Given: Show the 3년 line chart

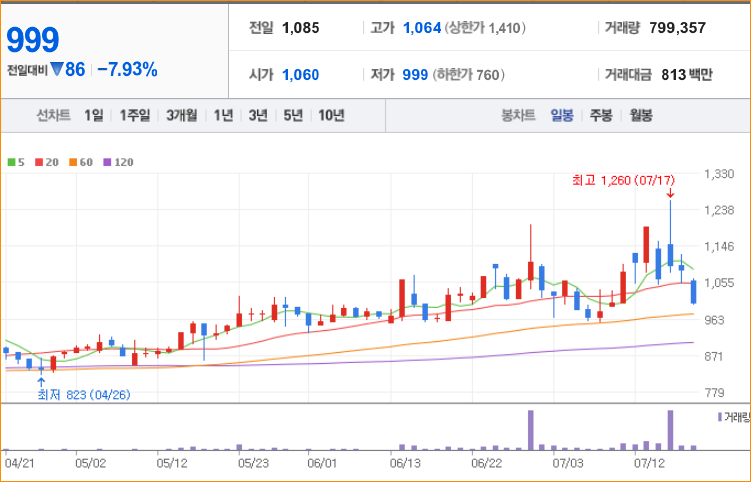Looking at the screenshot, I should (258, 115).
